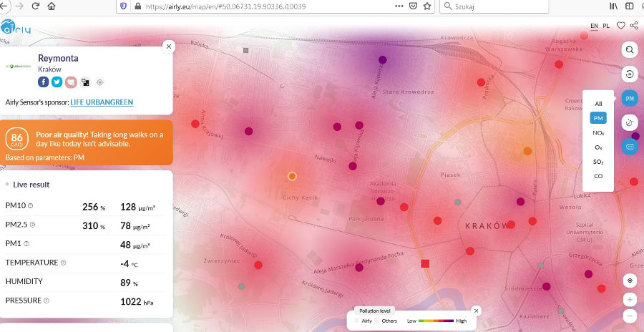Toggle Airly sensors in the legend
This screenshot has height=332, width=644.
[364, 321]
